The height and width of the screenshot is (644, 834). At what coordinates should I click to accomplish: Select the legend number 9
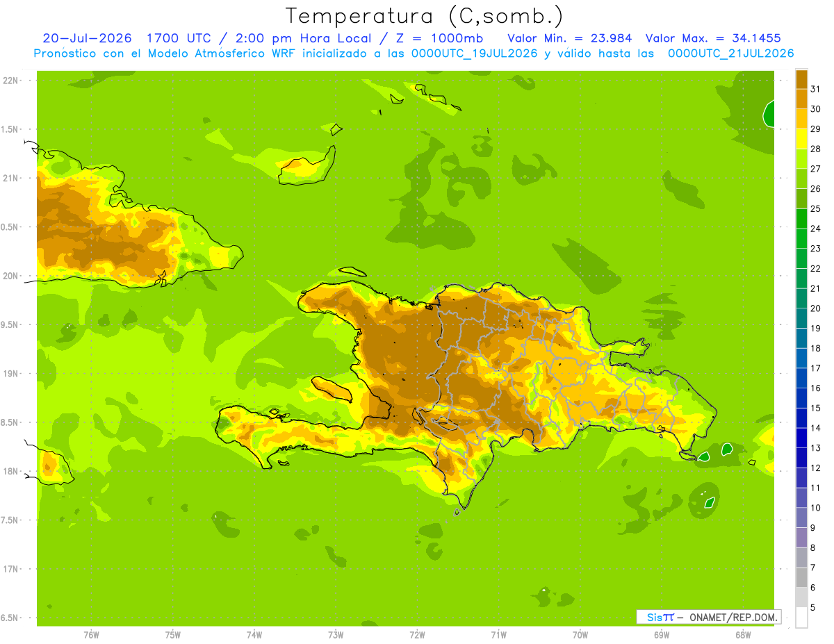pos(813,528)
